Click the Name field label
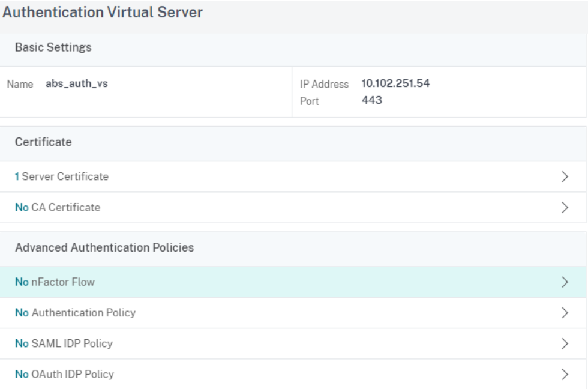The height and width of the screenshot is (389, 588). (20, 84)
